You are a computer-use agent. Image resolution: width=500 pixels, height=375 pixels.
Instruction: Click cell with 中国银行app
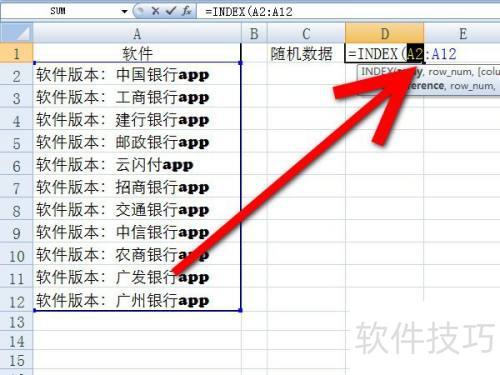(x=137, y=75)
